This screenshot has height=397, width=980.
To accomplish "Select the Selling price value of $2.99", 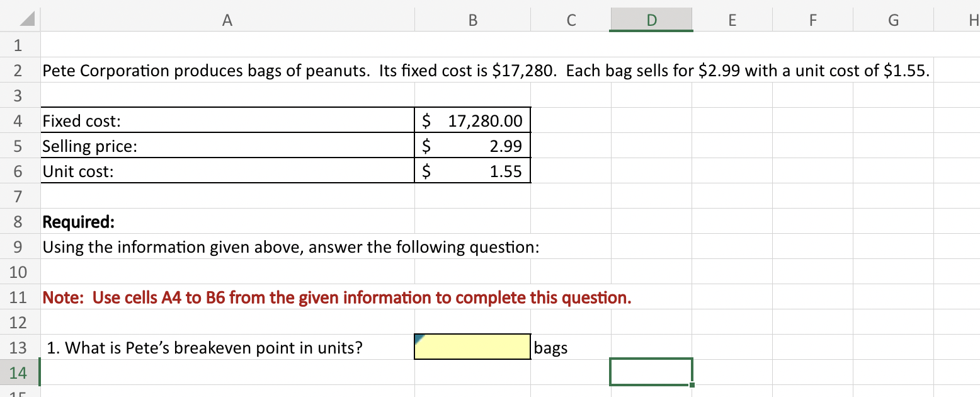I will (x=472, y=146).
